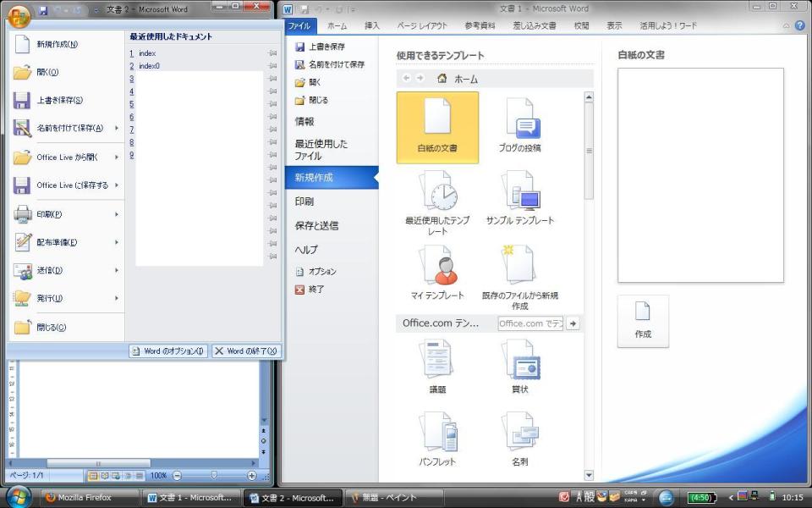Image resolution: width=812 pixels, height=508 pixels.
Task: Expand the 配布準備(E) submenu arrow
Action: click(117, 242)
